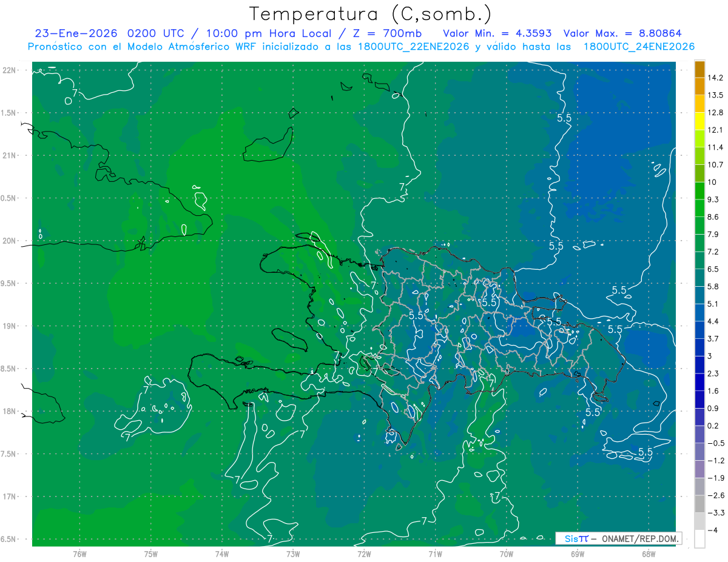Click legend value '3.7'

point(712,339)
